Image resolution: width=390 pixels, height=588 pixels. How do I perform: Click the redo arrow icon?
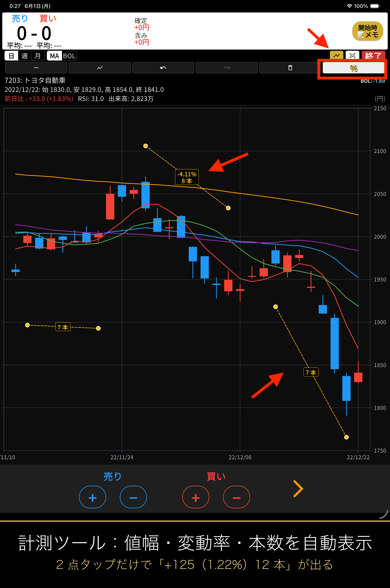(227, 68)
